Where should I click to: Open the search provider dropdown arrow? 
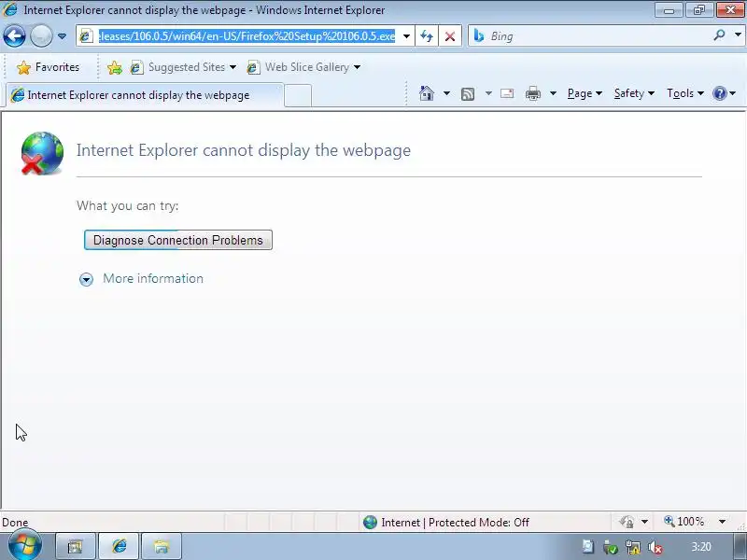pos(738,35)
